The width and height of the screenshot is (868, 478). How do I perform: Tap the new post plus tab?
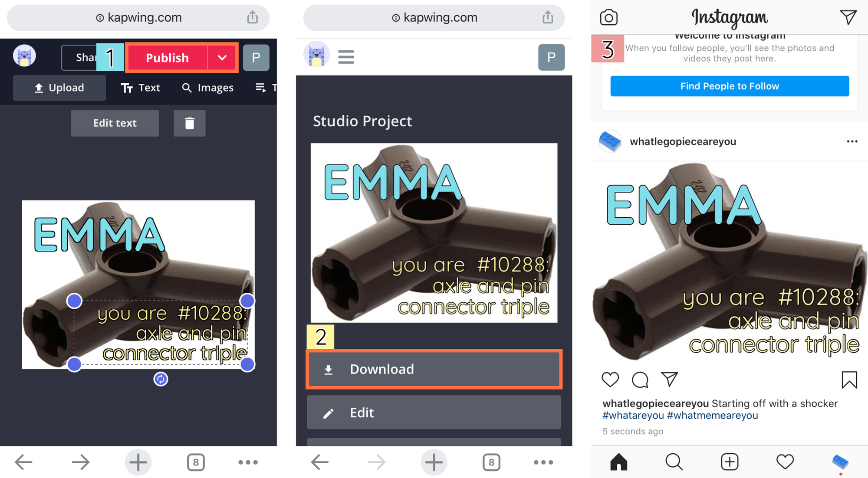pos(730,462)
